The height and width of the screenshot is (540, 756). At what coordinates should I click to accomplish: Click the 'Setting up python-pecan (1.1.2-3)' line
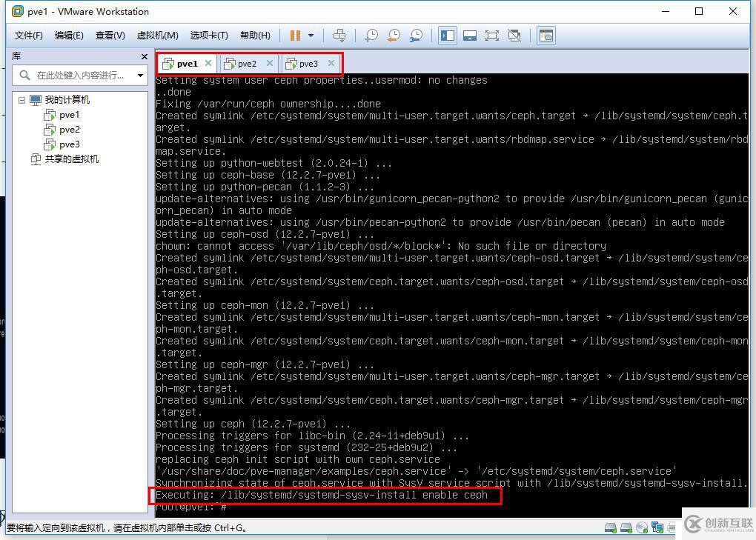coord(265,187)
